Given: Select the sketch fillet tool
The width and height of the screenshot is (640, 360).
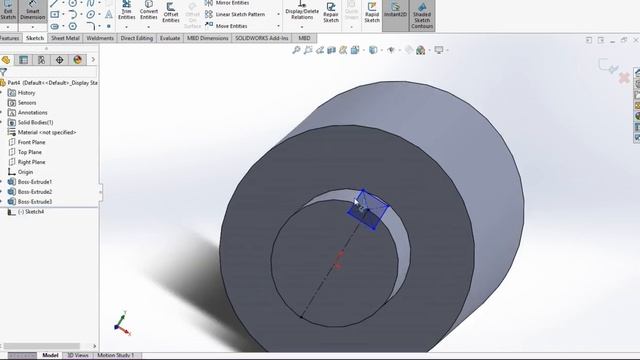Looking at the screenshot, I should point(91,26).
